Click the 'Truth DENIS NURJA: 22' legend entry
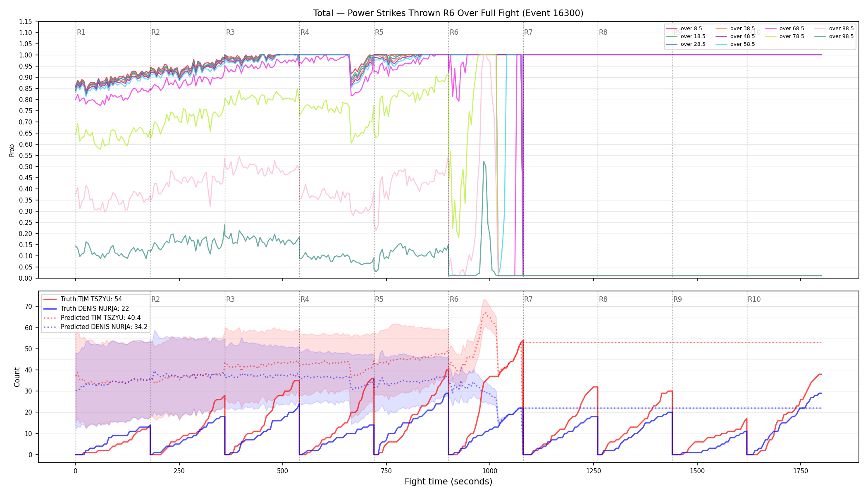Screen dimensions: 868x496 click(86, 308)
